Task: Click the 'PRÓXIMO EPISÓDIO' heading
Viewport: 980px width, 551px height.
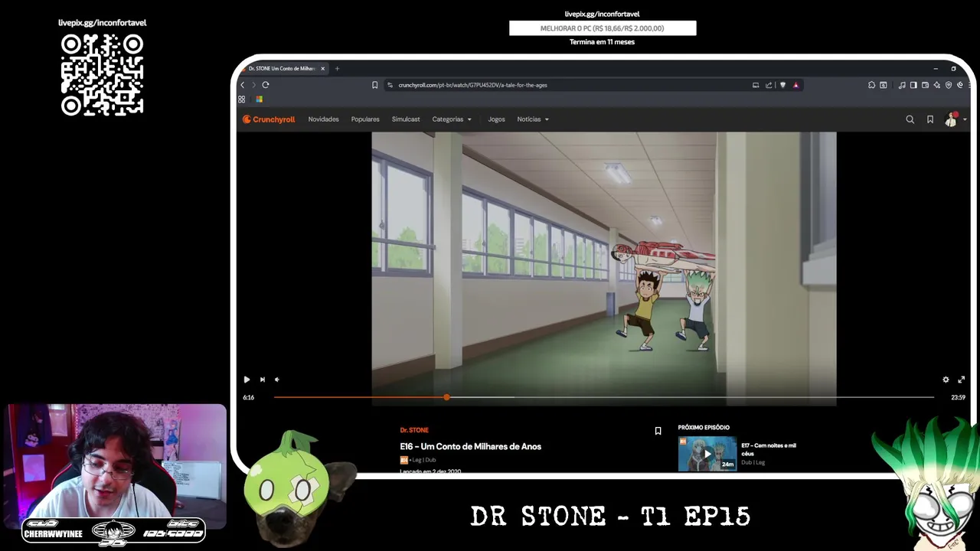Action: coord(704,428)
